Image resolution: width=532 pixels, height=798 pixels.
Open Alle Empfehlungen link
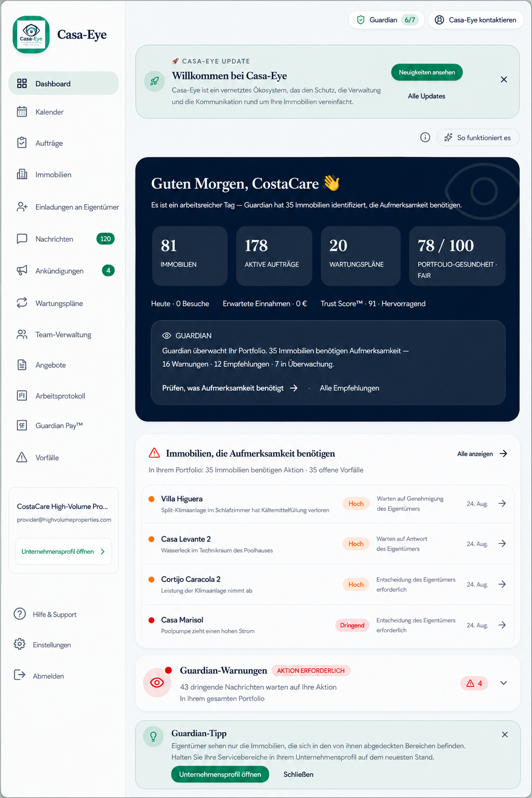349,388
